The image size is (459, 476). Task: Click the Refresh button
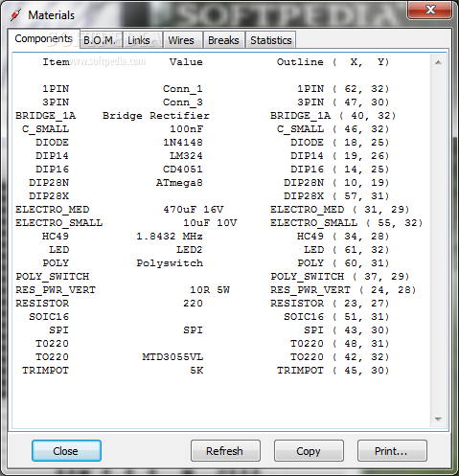pos(225,451)
